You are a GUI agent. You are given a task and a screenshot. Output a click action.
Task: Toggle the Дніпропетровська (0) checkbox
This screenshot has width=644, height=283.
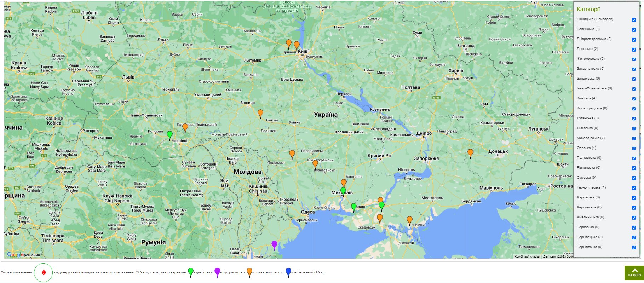pyautogui.click(x=634, y=40)
